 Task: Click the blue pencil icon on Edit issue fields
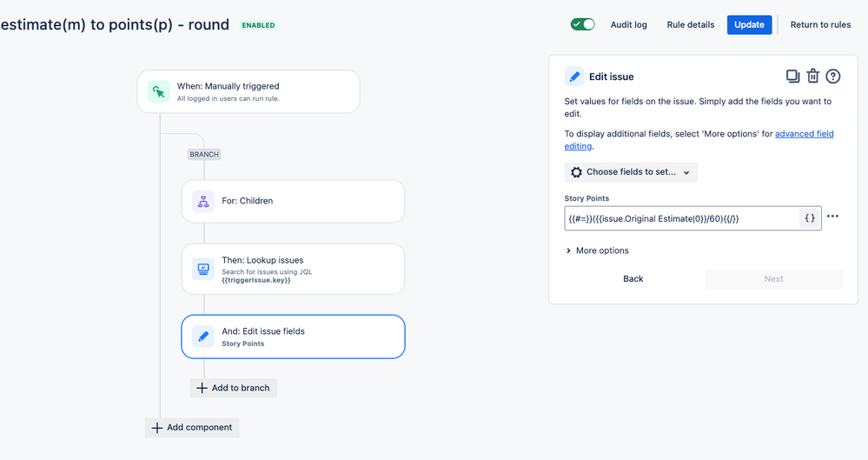[203, 337]
